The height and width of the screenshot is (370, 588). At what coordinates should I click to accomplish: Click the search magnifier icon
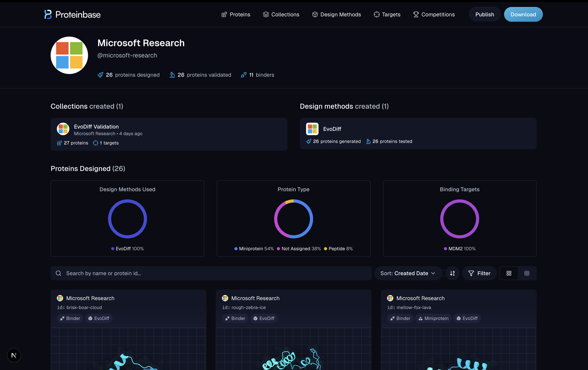pos(58,273)
